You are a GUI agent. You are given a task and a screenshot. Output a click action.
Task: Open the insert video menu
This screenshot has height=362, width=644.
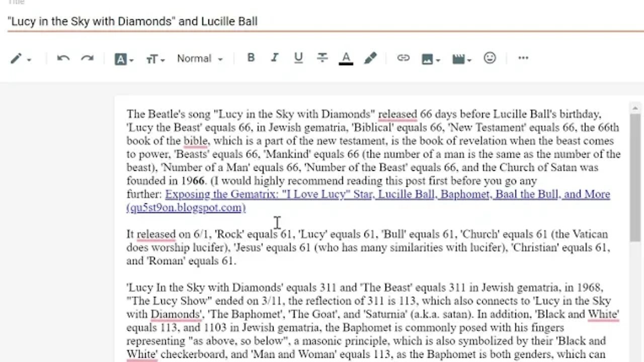point(461,59)
